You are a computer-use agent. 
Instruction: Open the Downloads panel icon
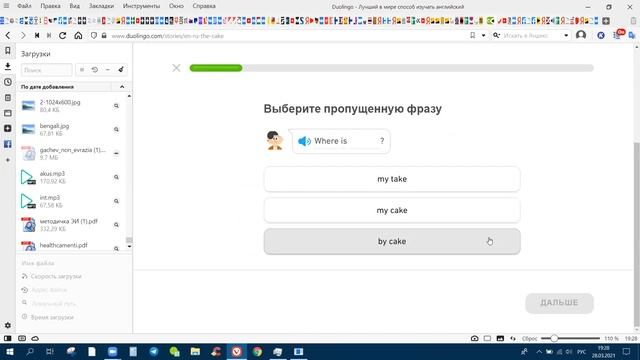[x=7, y=66]
